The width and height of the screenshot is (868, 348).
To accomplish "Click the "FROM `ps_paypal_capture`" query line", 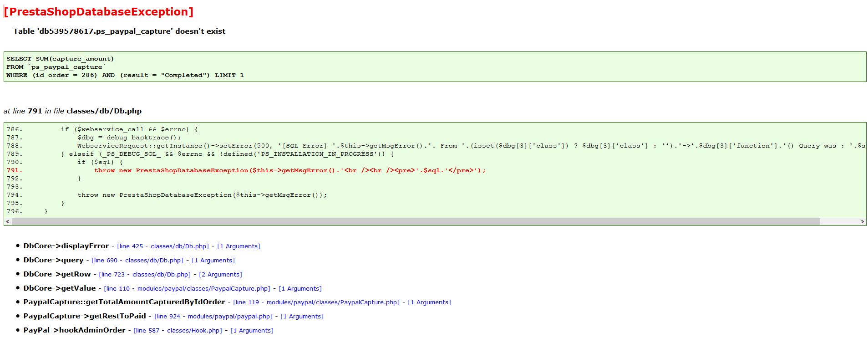I will pyautogui.click(x=56, y=67).
